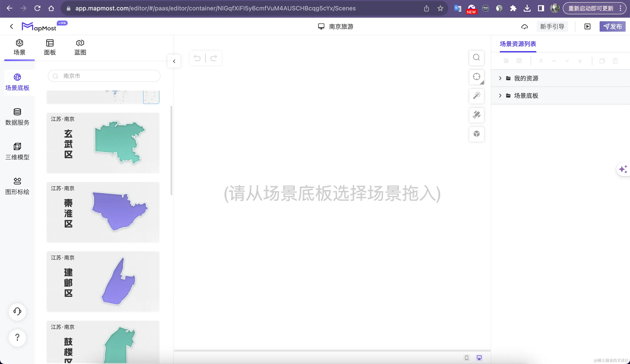Switch to the 面板 tab
The width and height of the screenshot is (630, 364).
point(50,47)
